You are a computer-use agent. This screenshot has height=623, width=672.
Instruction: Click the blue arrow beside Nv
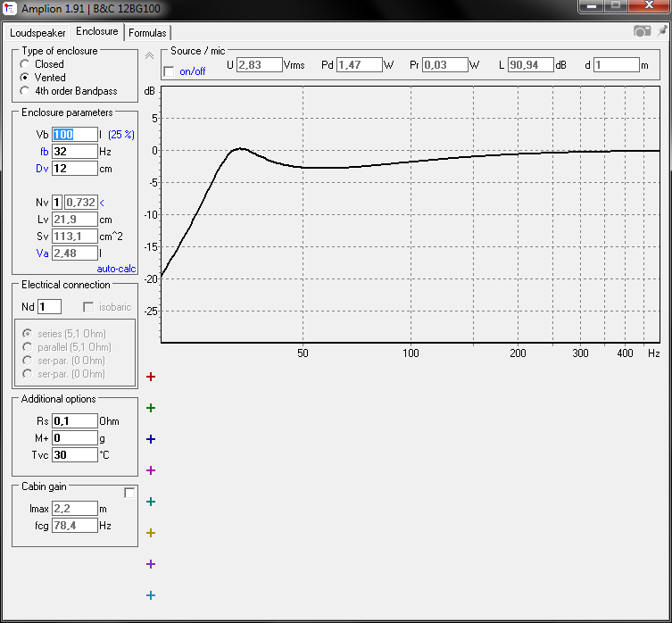tap(102, 203)
